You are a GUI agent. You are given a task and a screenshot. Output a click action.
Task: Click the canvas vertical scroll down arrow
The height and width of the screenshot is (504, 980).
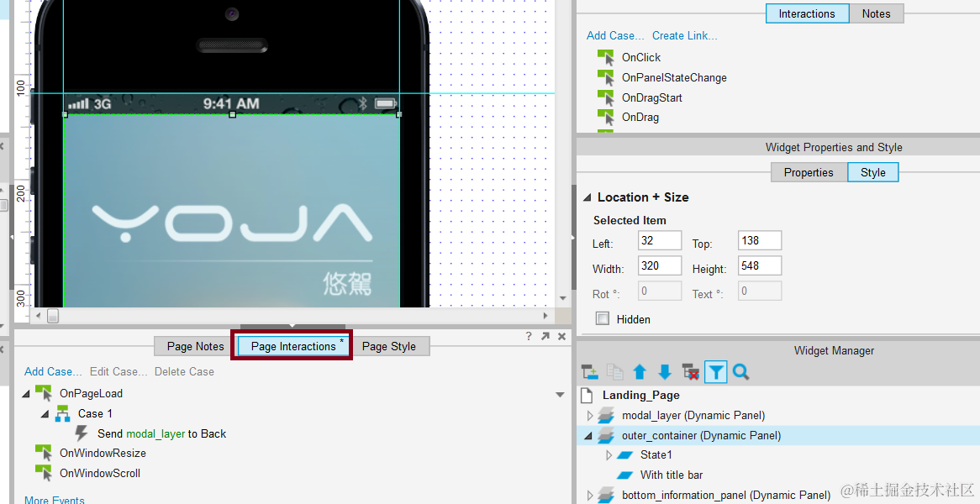(563, 298)
